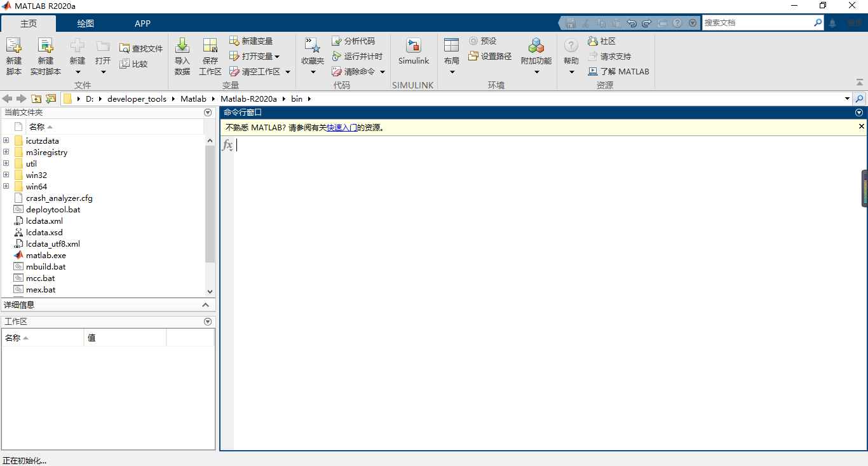Click the paste clipboard icon in quick access toolbar
Screen dimensions: 868x466
616,23
